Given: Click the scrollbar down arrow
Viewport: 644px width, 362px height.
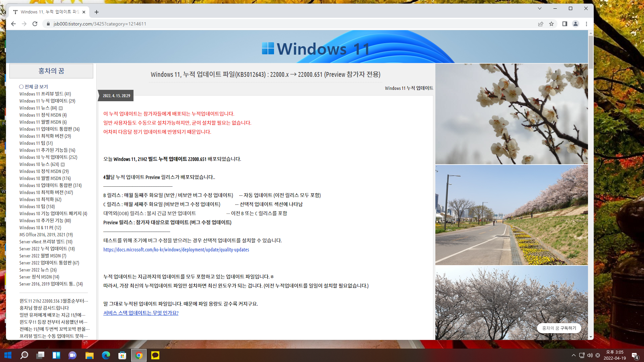Looking at the screenshot, I should 591,337.
